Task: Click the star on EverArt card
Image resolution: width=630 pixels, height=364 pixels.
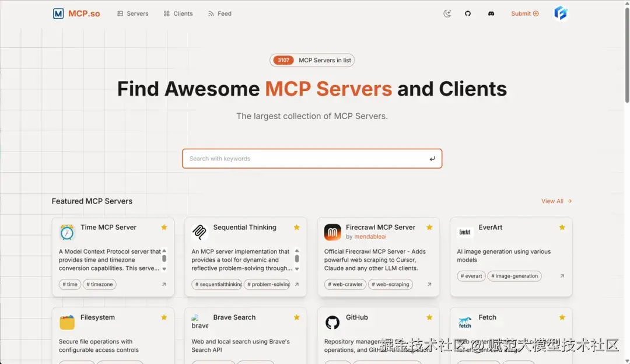Action: coord(562,228)
